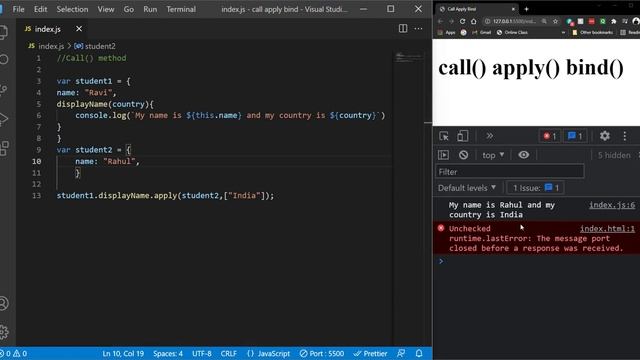Open the Extensions puzzle icon in Chrome
This screenshot has height=360, width=640.
click(613, 21)
